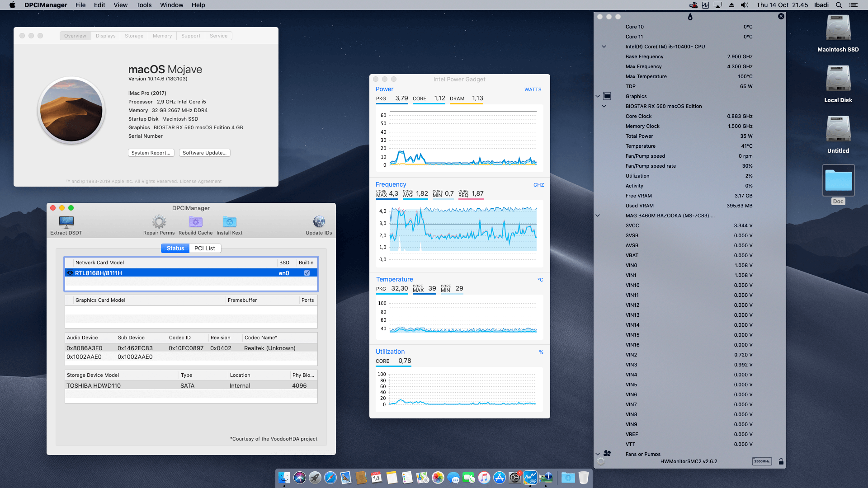This screenshot has width=868, height=488.
Task: Open HWMonitorSMC2 preferences gear icon
Action: (x=600, y=461)
